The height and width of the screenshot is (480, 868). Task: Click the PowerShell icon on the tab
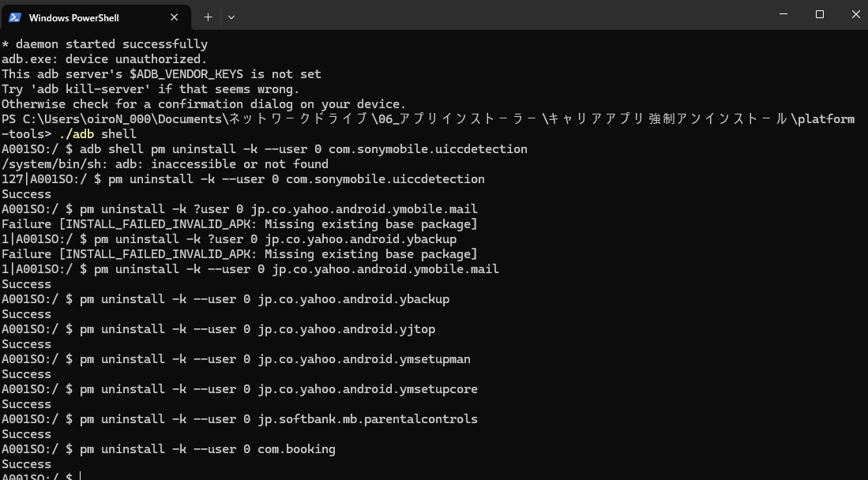pos(15,17)
